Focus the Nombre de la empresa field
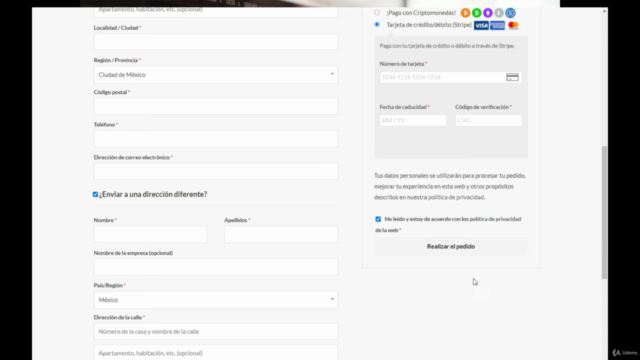 point(216,267)
